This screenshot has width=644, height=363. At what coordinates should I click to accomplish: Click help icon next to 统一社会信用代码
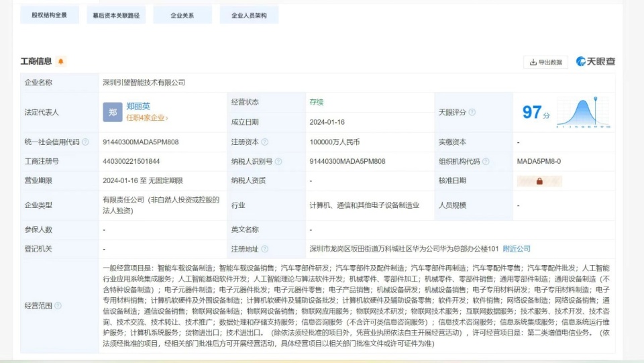(x=85, y=142)
